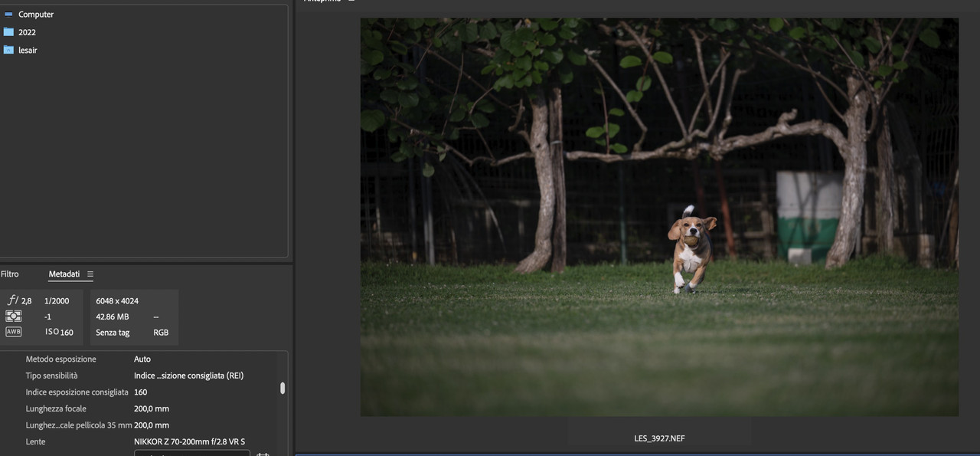Click the Senza tag label
The width and height of the screenshot is (980, 456).
pos(113,333)
